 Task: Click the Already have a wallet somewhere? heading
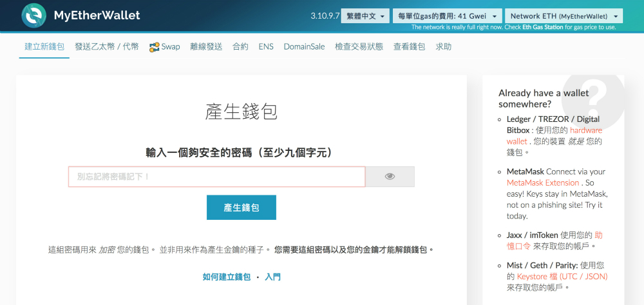point(544,99)
